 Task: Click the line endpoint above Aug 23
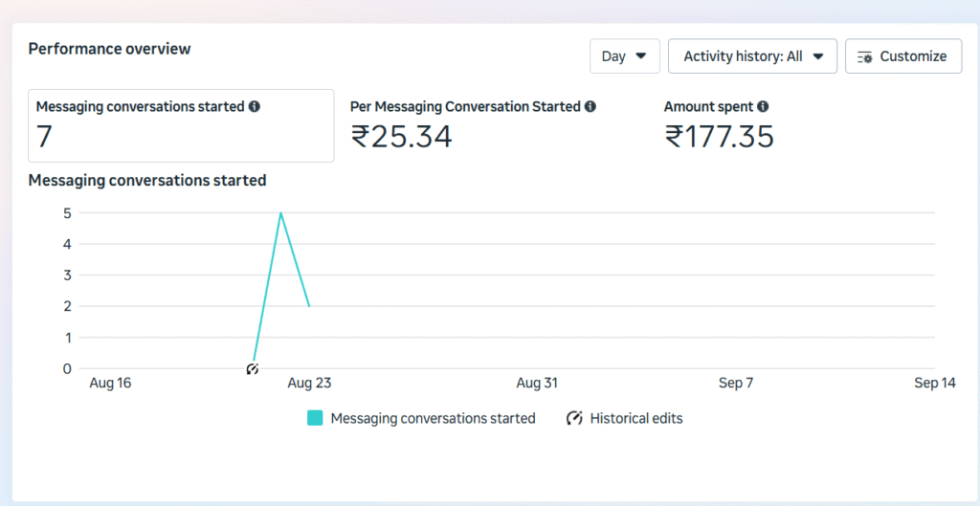[x=309, y=306]
